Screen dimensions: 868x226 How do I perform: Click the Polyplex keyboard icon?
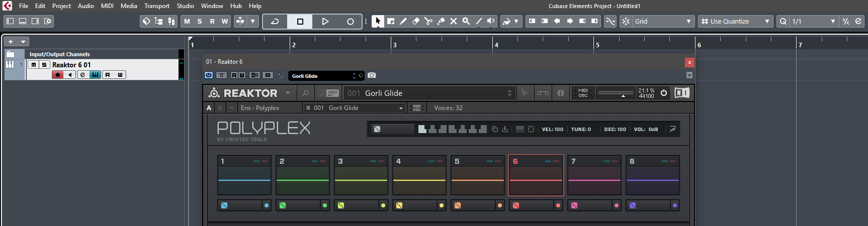click(x=520, y=129)
